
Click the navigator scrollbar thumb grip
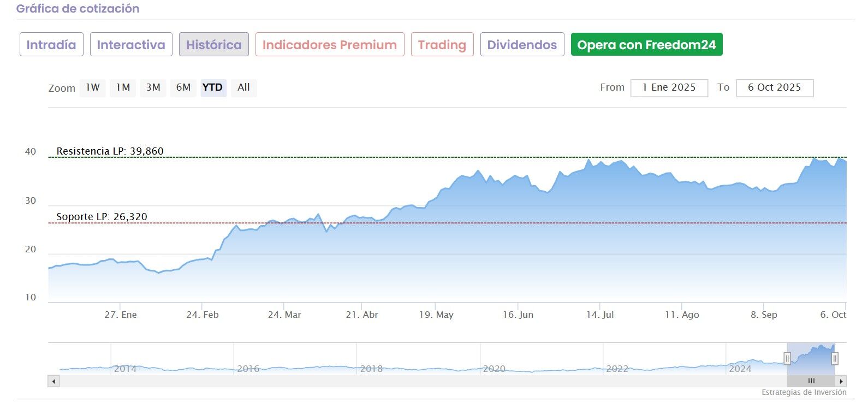click(811, 381)
